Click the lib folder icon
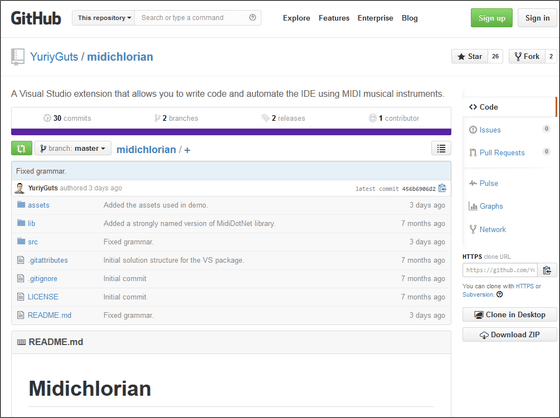Viewport: 560px width, 418px height. (x=21, y=223)
